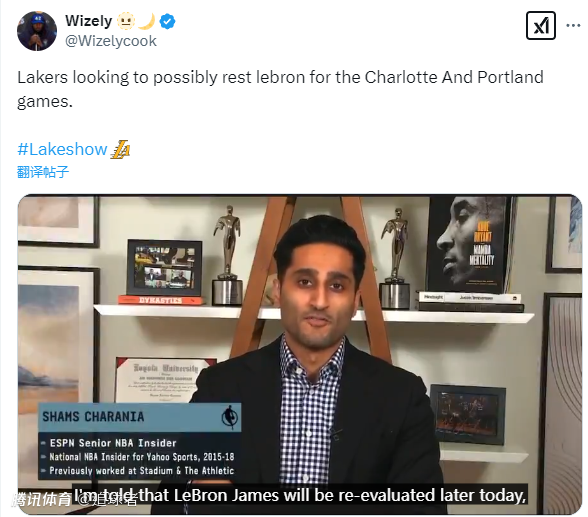Click the translate post link in Chinese
The width and height of the screenshot is (588, 517).
point(43,172)
